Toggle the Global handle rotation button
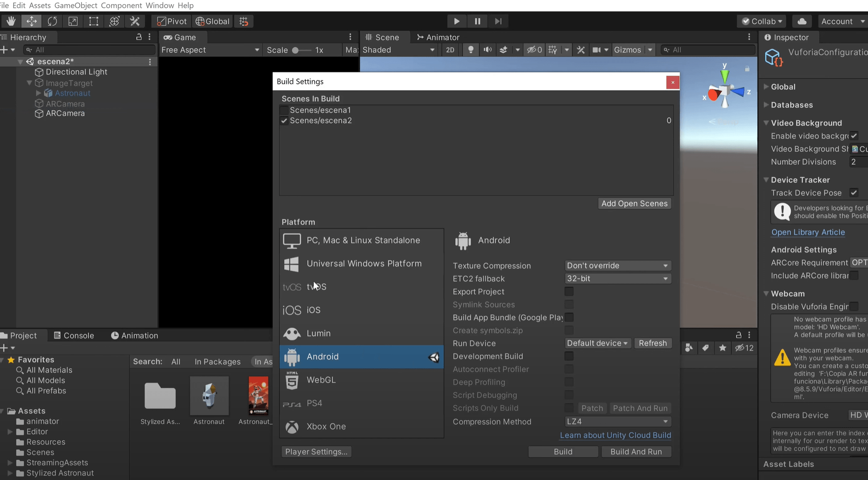868x480 pixels. [212, 21]
